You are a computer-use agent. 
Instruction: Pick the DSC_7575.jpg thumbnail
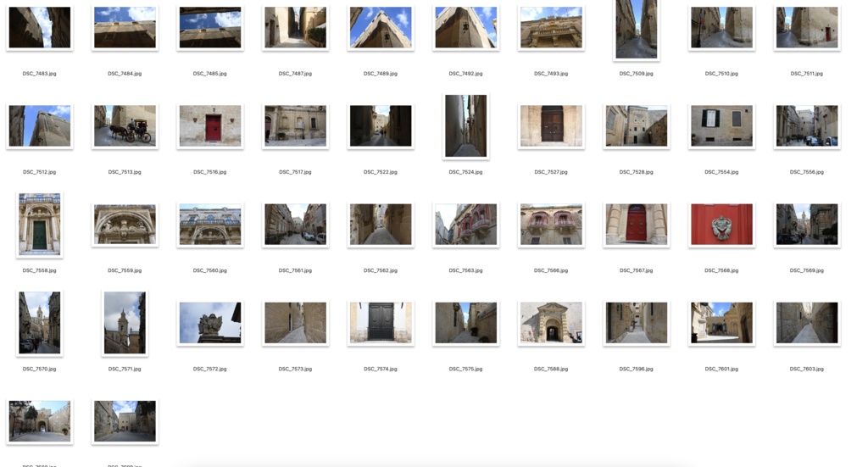[x=465, y=323]
